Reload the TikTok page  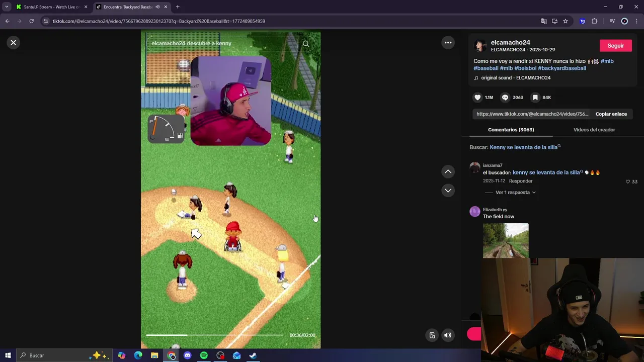pyautogui.click(x=31, y=21)
